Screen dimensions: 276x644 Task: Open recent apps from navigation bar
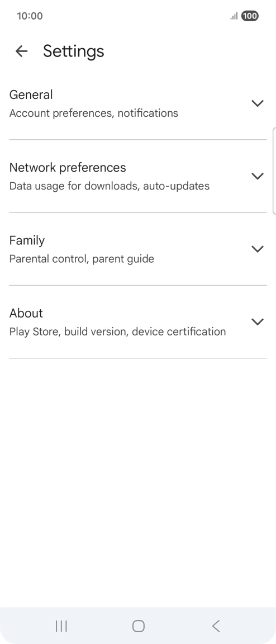click(x=61, y=626)
